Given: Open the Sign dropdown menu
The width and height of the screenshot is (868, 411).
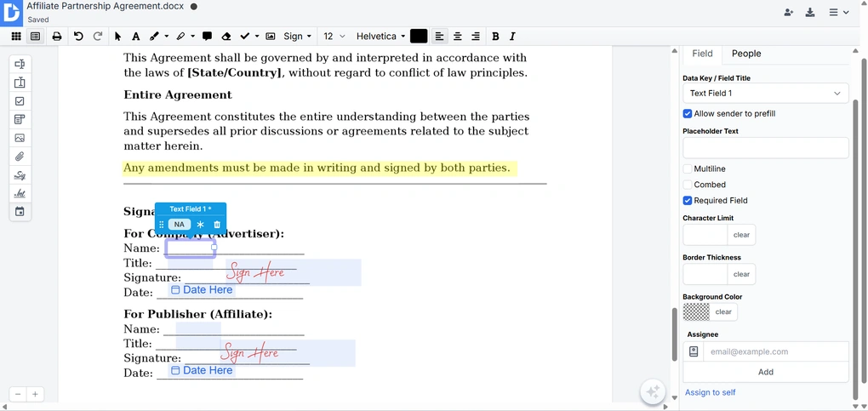Looking at the screenshot, I should [x=297, y=36].
